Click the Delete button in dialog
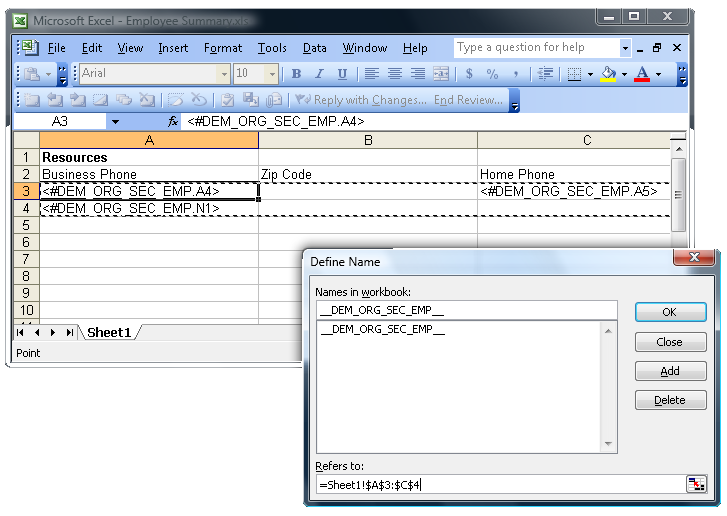 [670, 400]
